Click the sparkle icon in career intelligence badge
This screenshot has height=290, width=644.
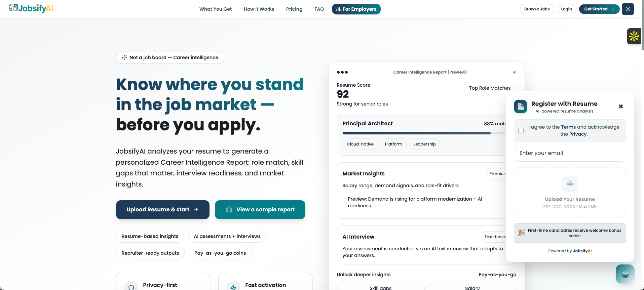point(124,57)
